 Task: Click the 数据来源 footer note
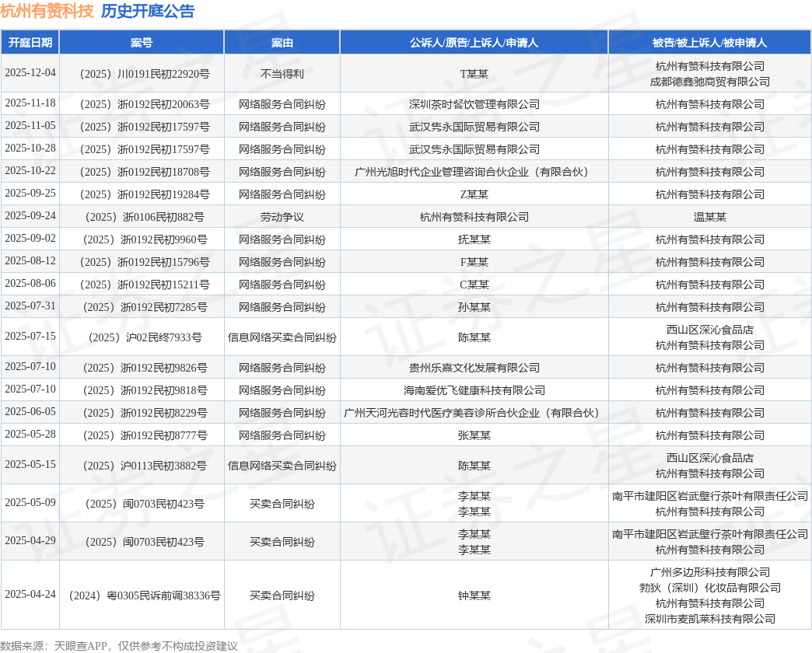point(118,646)
